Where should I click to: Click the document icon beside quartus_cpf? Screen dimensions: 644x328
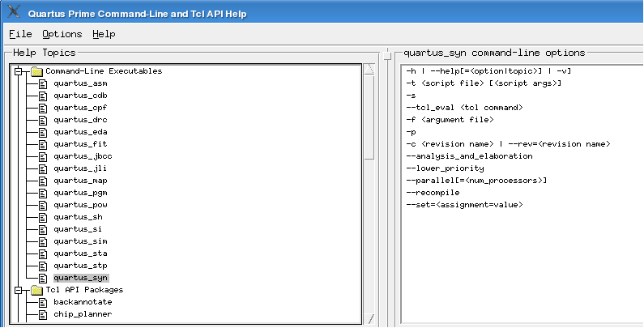(x=43, y=108)
